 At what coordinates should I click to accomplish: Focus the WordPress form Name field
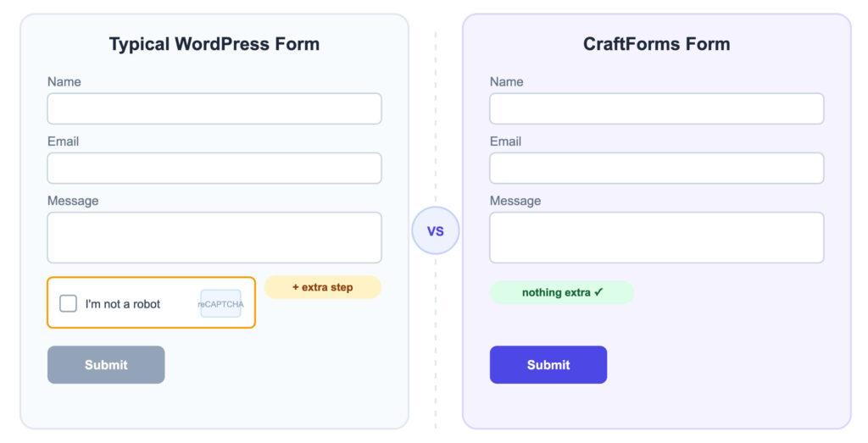click(214, 108)
